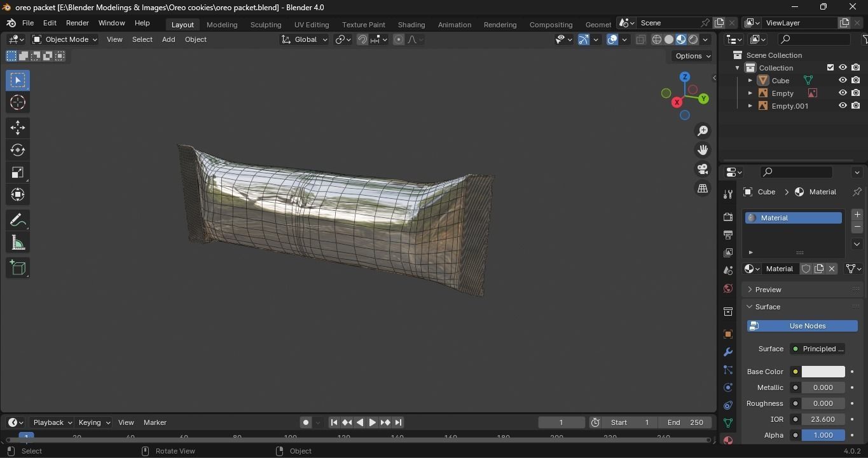Toggle X-ray mode
Image resolution: width=868 pixels, height=458 pixels.
640,39
